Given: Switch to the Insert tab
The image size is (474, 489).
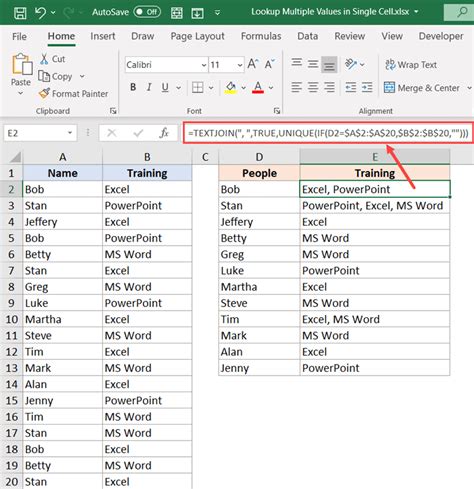Looking at the screenshot, I should [x=102, y=36].
